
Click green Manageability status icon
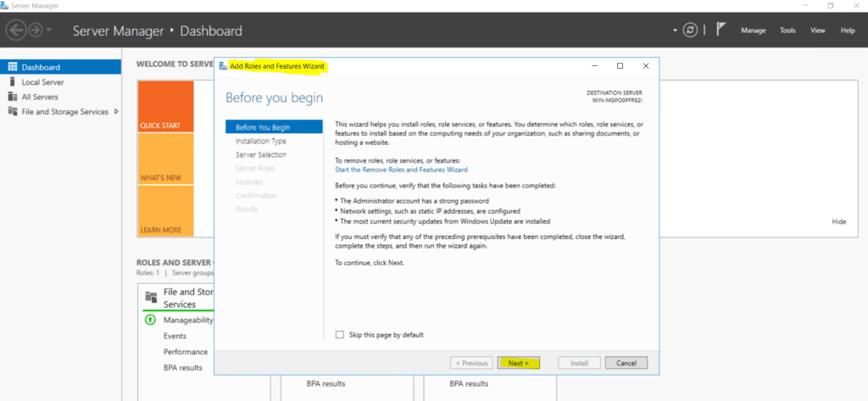(150, 320)
